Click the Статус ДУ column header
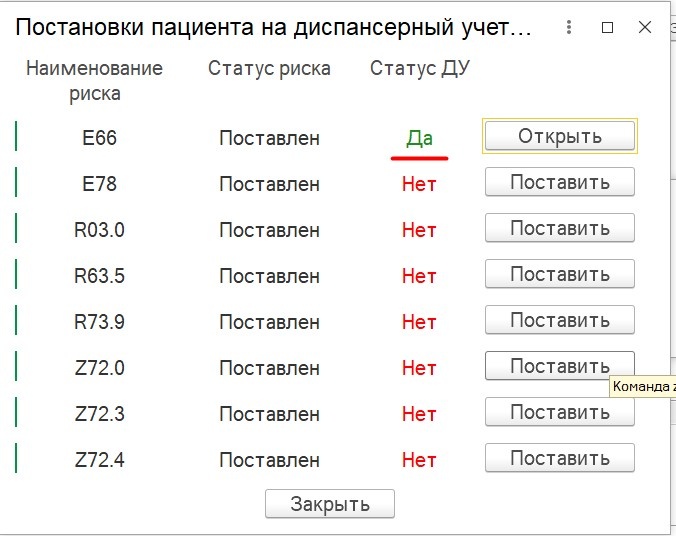Image resolution: width=676 pixels, height=536 pixels. coord(420,69)
